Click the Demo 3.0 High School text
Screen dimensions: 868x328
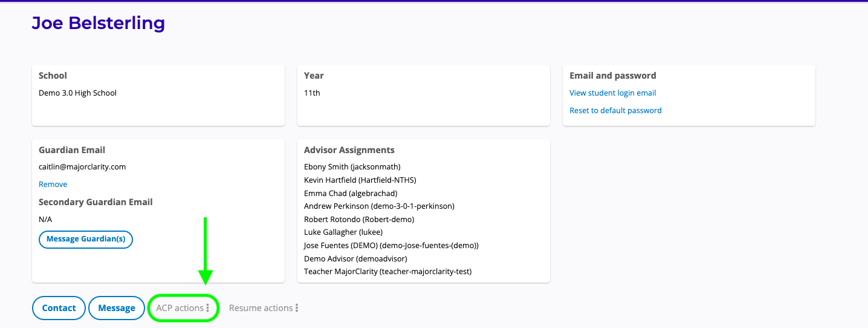click(77, 93)
